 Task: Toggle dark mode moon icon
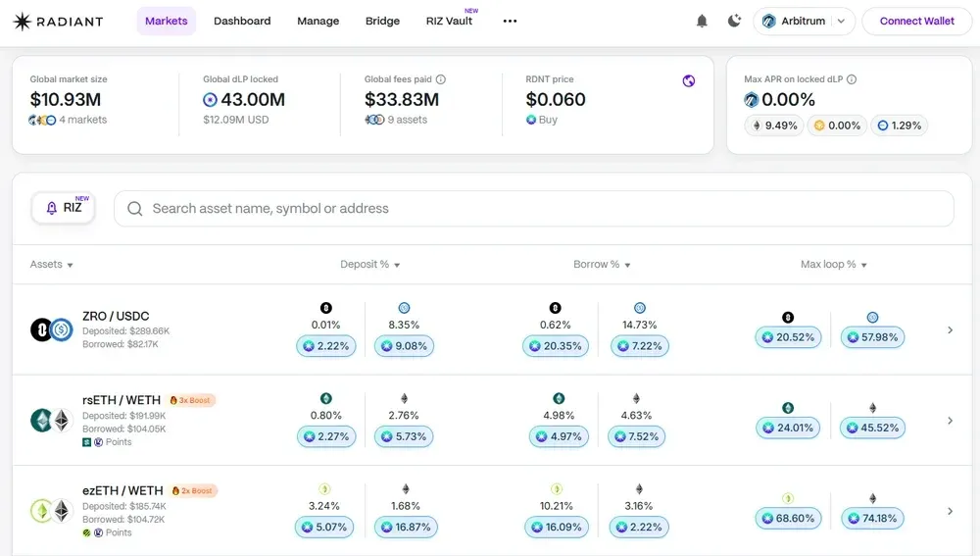point(734,21)
